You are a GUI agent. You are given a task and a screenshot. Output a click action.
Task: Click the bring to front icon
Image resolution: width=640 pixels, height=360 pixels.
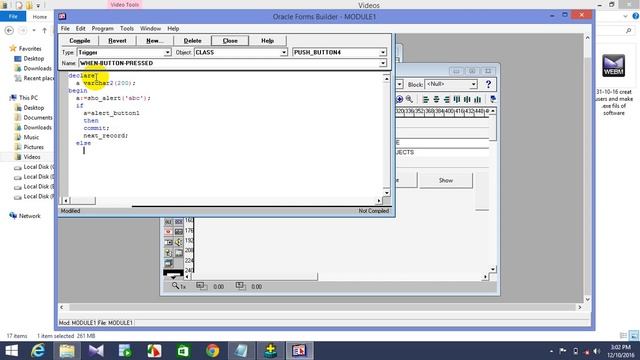(493, 99)
